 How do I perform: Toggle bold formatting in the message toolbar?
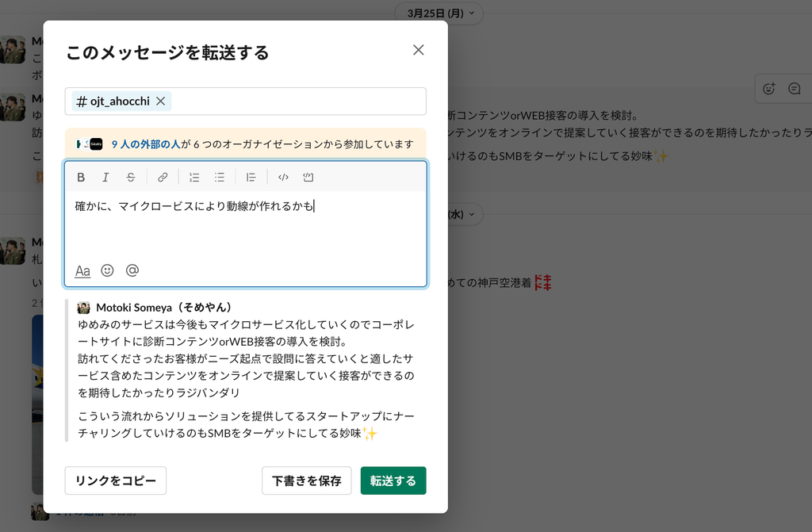(81, 178)
